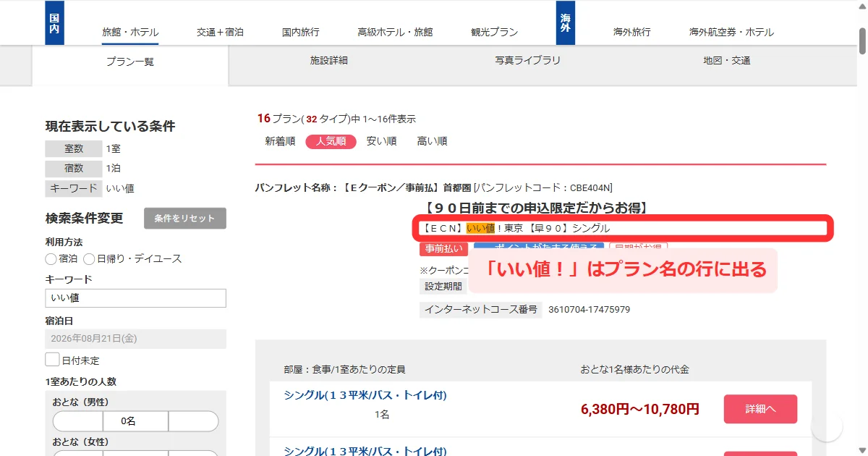Tick the 日付未定 checkbox
The image size is (868, 456).
(52, 360)
